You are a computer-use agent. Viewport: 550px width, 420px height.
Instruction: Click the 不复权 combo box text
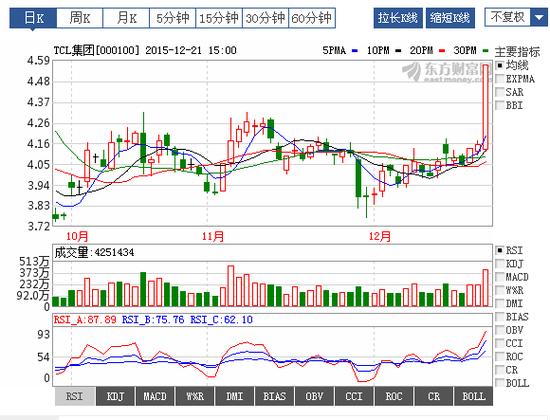click(x=508, y=17)
